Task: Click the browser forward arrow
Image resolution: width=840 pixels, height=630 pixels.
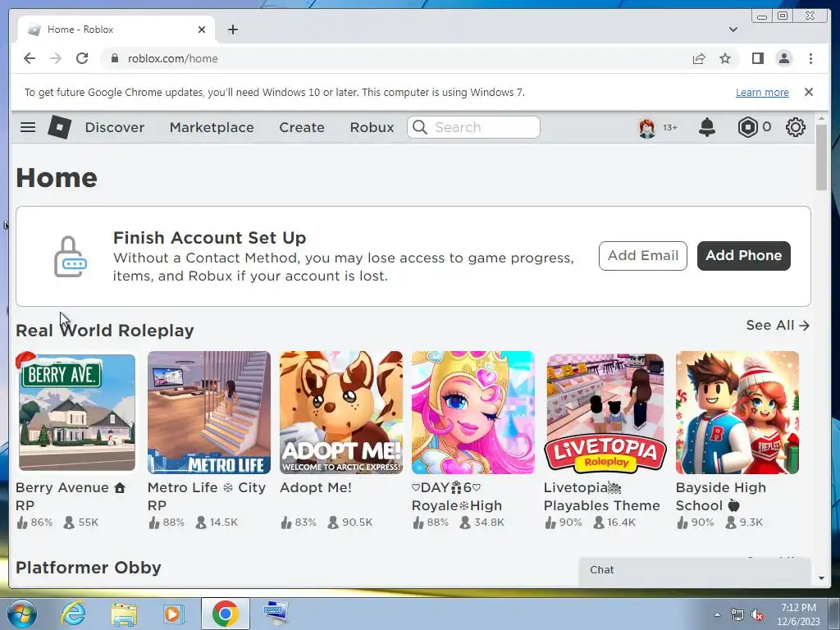Action: point(56,58)
